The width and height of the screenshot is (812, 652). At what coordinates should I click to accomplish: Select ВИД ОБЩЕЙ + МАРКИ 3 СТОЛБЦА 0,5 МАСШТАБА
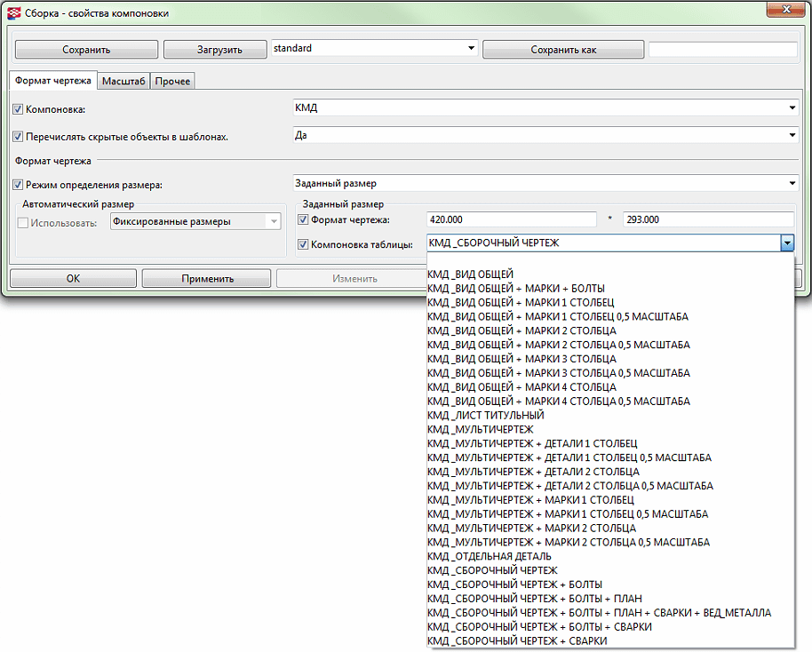(610, 373)
